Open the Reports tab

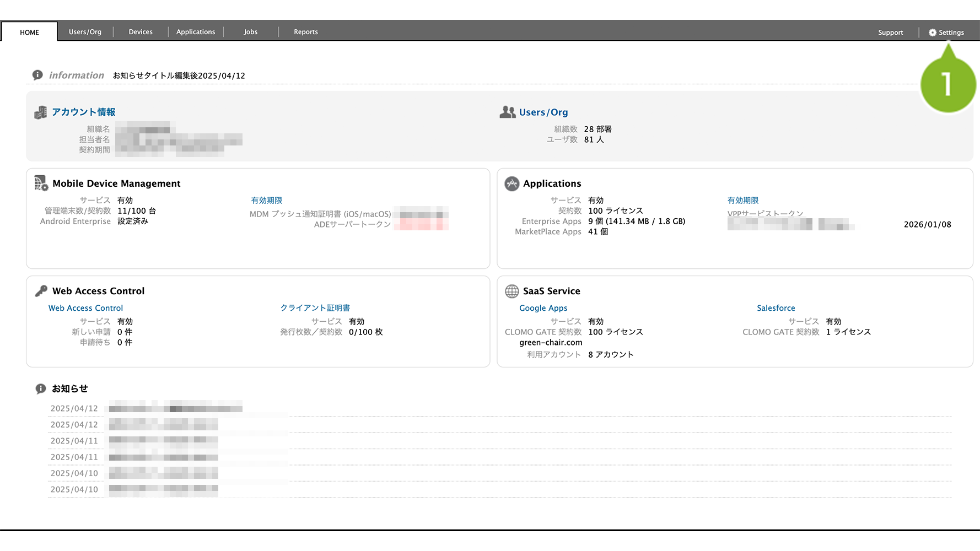coord(306,32)
